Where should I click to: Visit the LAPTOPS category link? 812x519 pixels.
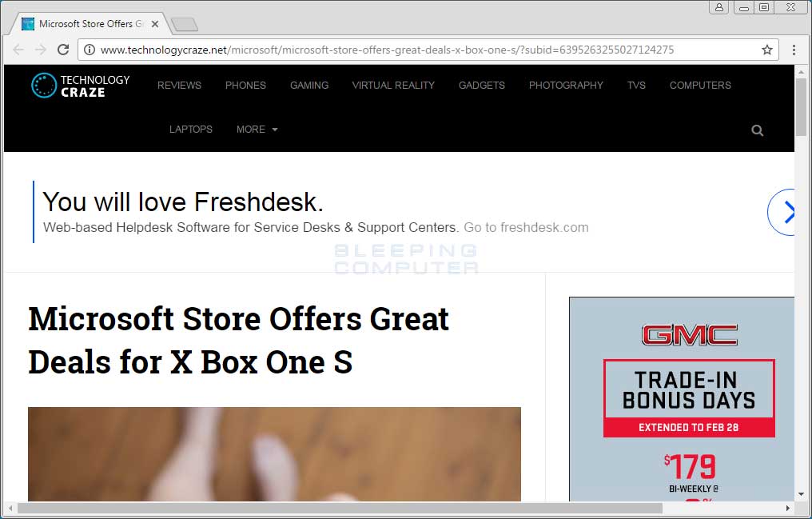[190, 130]
